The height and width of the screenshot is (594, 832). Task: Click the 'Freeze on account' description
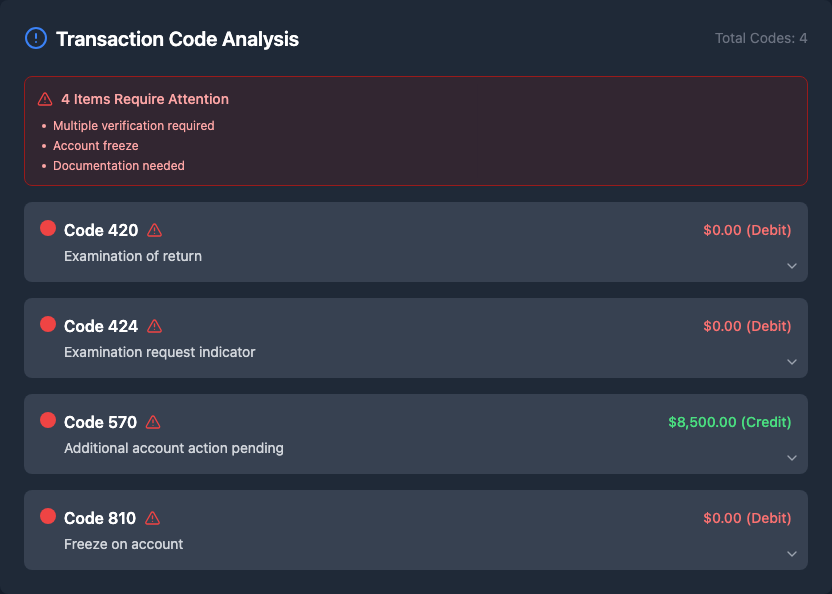(x=123, y=544)
